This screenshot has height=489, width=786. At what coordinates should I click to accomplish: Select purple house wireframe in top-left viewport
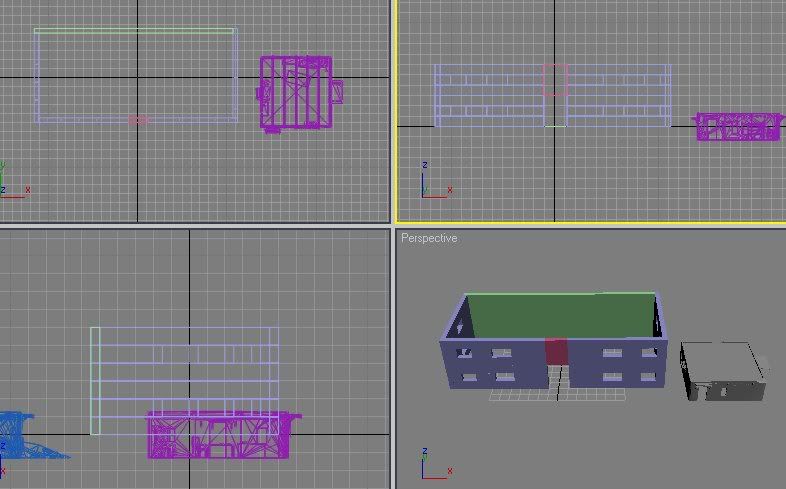pyautogui.click(x=297, y=93)
